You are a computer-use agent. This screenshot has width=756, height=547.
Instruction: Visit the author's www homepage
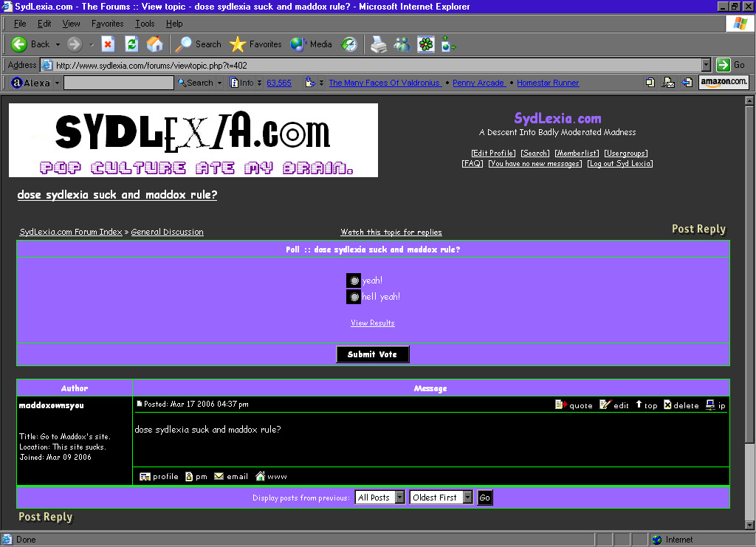point(271,477)
